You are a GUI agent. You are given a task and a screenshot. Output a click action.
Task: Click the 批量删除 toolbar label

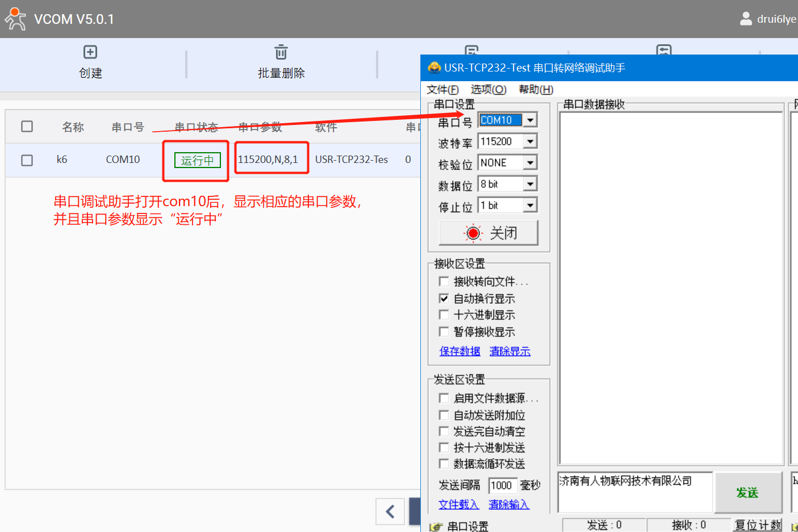tap(281, 73)
